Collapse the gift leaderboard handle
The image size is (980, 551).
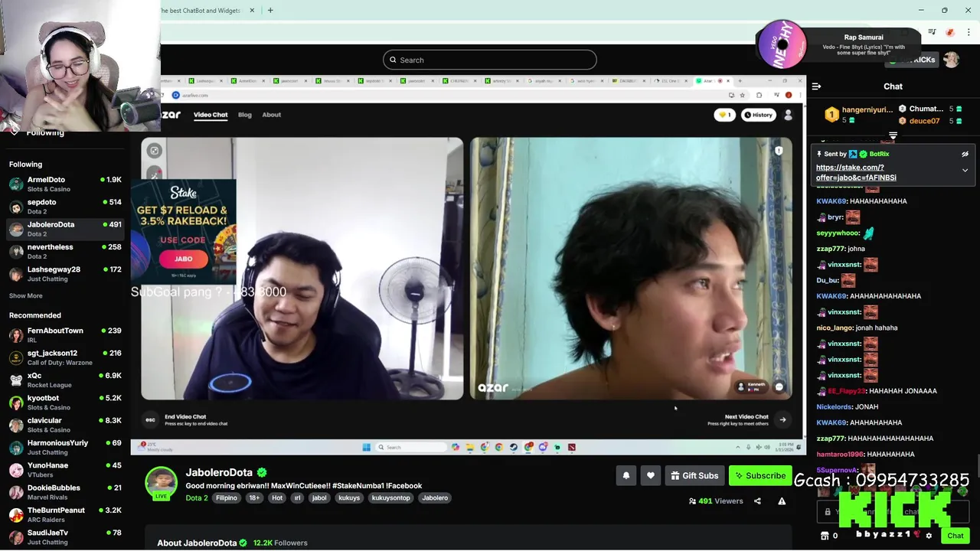(x=893, y=136)
